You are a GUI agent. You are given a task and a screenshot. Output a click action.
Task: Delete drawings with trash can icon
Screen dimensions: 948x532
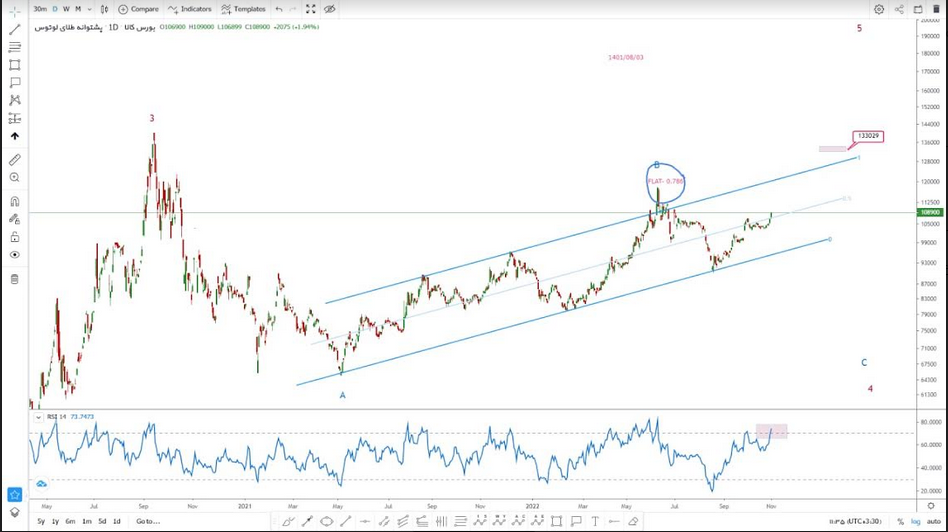point(15,279)
